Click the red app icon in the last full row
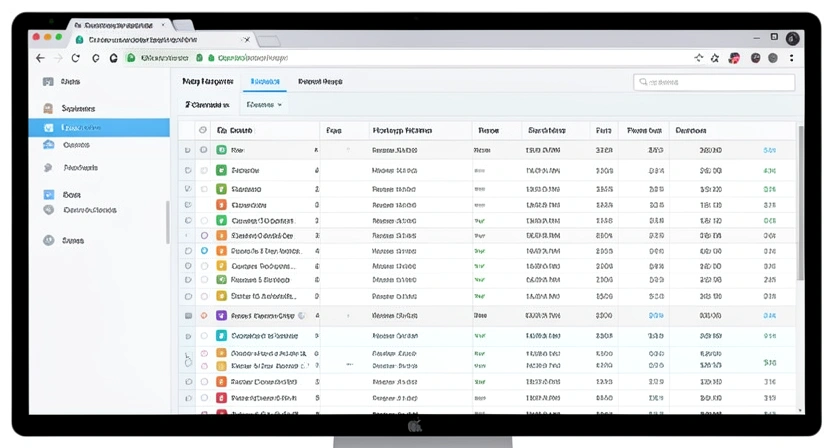Image resolution: width=832 pixels, height=448 pixels. pos(221,398)
